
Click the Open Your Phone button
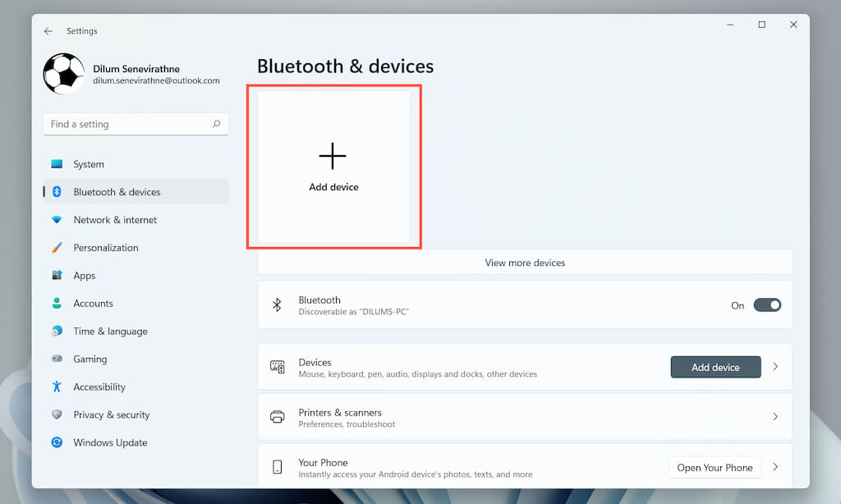tap(715, 468)
